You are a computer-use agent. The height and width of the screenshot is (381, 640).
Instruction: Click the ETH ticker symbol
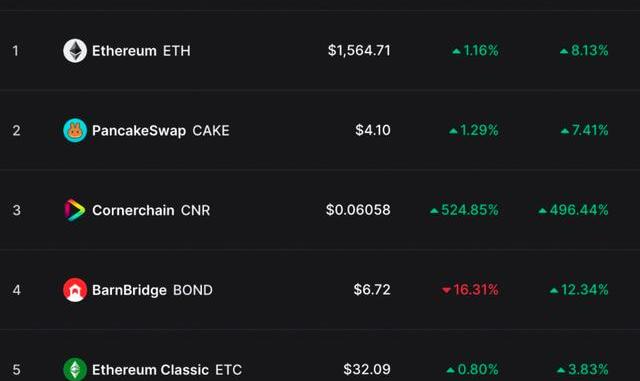point(177,51)
